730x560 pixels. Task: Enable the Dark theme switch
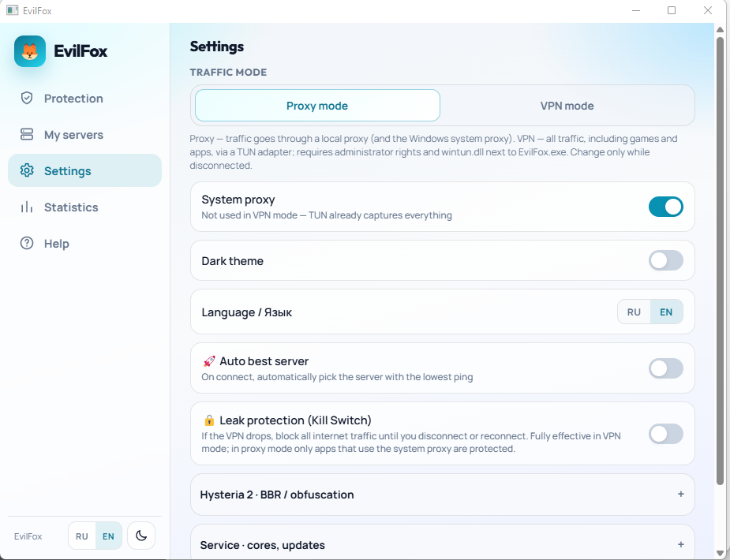coord(666,260)
